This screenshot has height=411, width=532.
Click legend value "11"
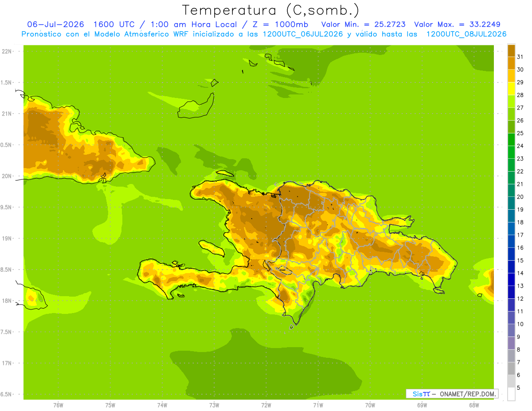(x=520, y=312)
